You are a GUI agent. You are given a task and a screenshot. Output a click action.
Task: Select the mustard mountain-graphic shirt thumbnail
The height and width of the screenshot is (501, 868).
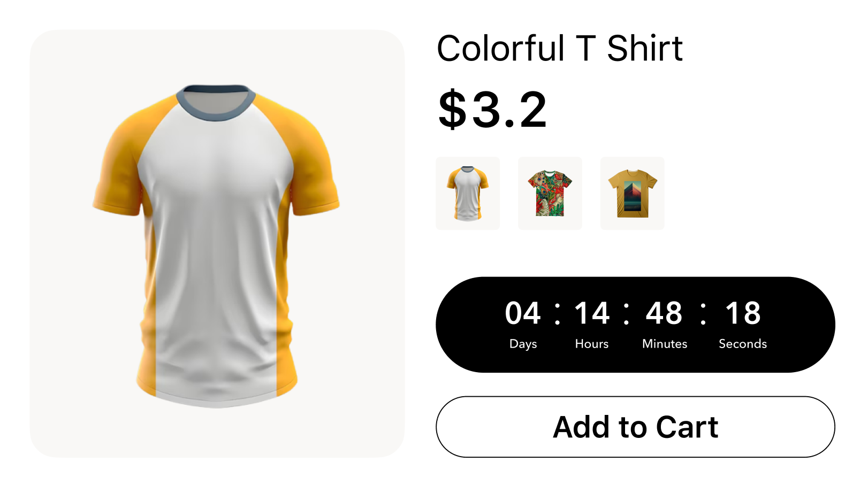(632, 193)
